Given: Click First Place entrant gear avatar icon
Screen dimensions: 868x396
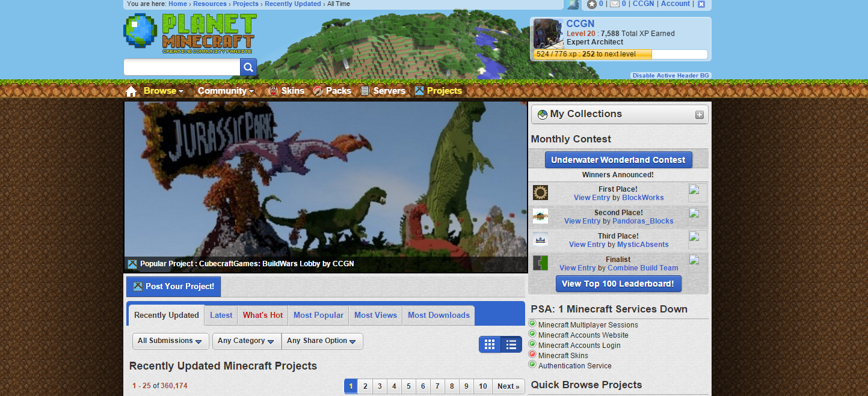Looking at the screenshot, I should click(x=540, y=193).
